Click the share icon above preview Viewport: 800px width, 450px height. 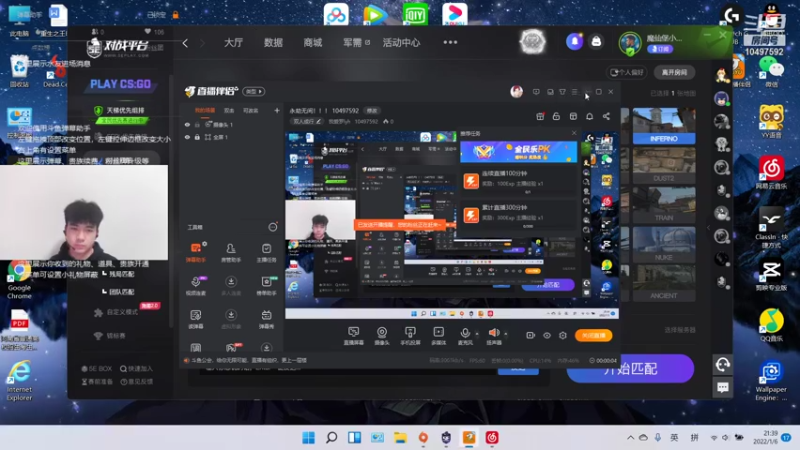pos(606,116)
